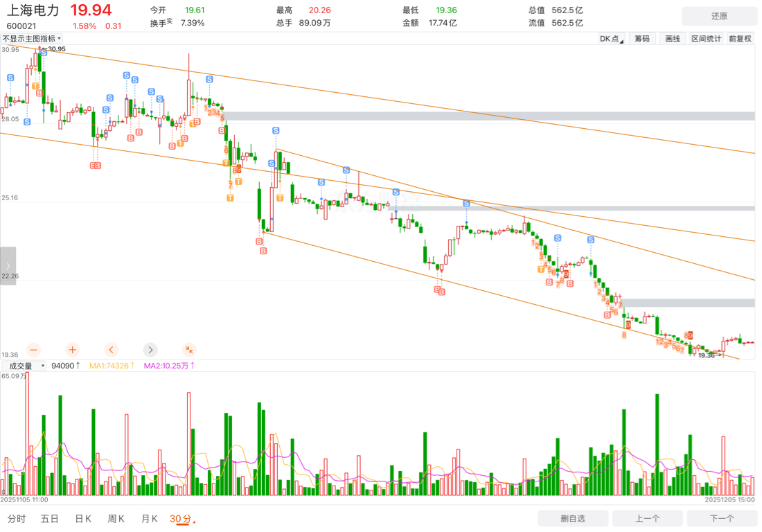Screen dimensions: 762x532
Task: Go to 上一个 stock
Action: pyautogui.click(x=648, y=518)
